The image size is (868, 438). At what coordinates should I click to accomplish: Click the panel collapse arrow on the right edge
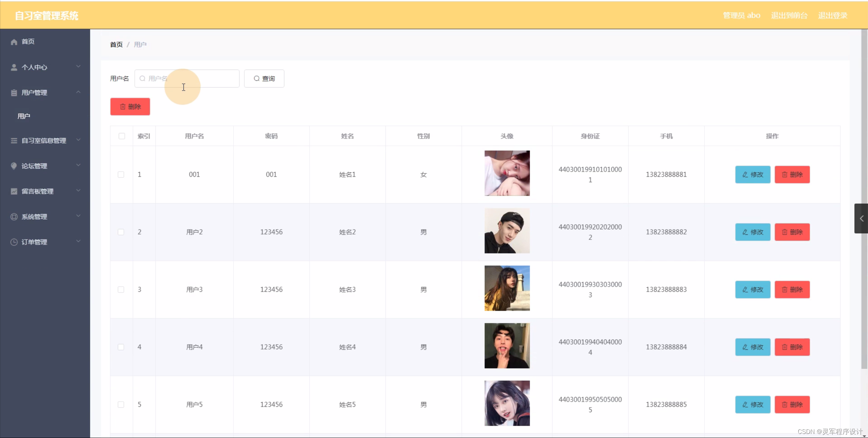tap(861, 218)
